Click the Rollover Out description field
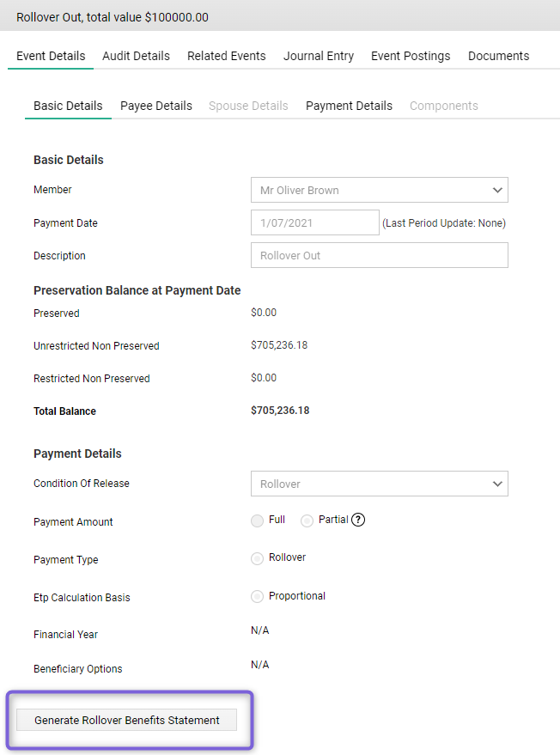Screen dimensions: 560x755 (379, 255)
